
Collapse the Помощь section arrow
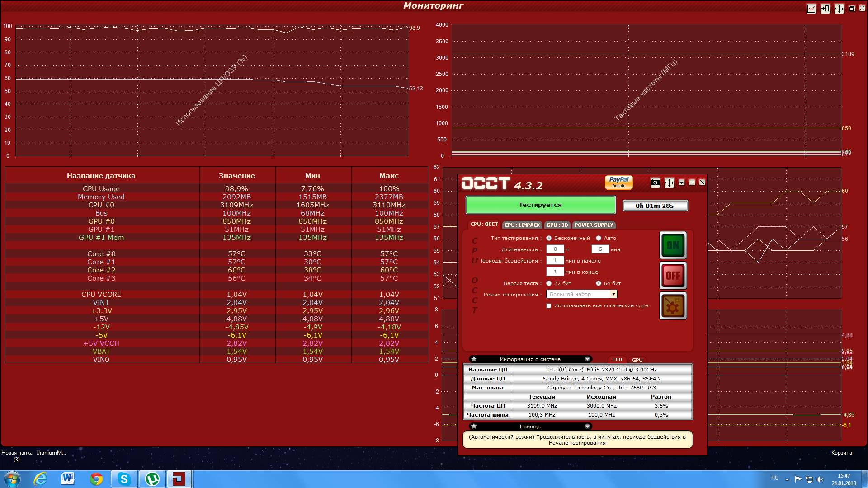tap(587, 427)
